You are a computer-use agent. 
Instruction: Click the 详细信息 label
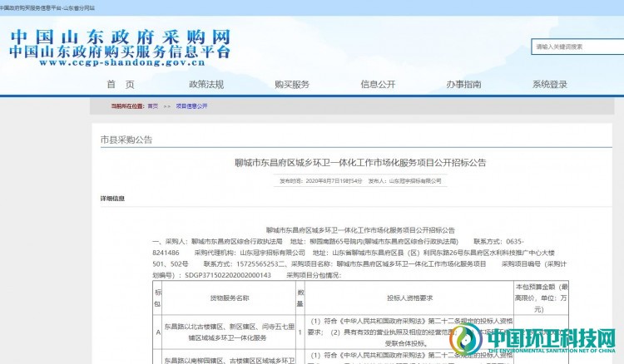pos(112,199)
